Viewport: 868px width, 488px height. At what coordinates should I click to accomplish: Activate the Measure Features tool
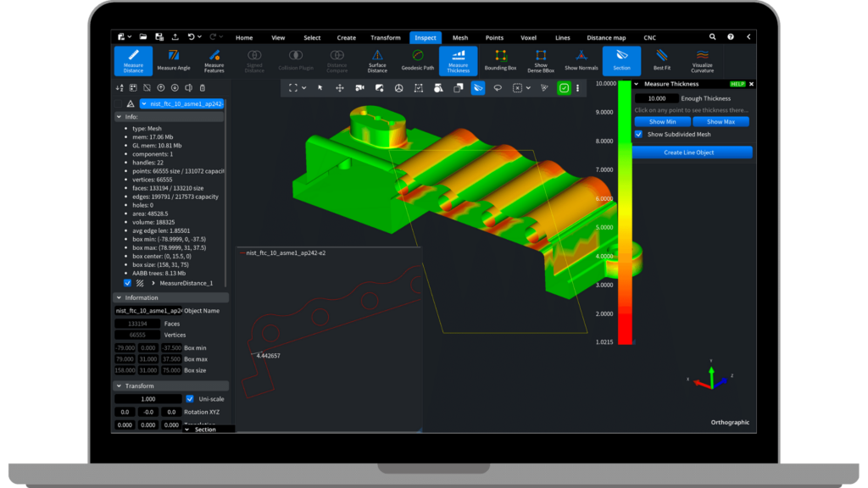pos(214,60)
